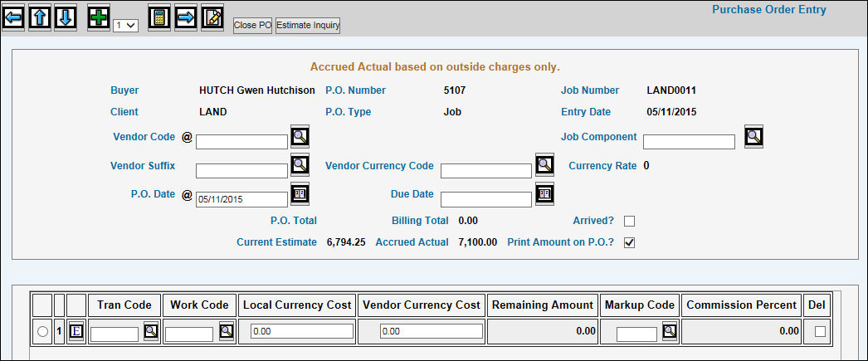Image resolution: width=868 pixels, height=361 pixels.
Task: Click the P.O. Type value Job
Action: tap(452, 112)
